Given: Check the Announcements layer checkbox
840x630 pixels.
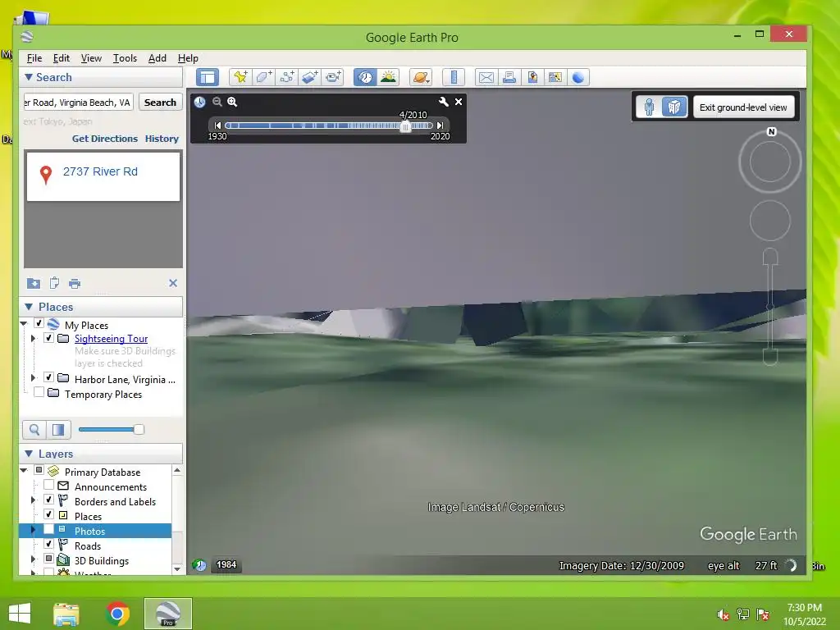Looking at the screenshot, I should pos(48,486).
